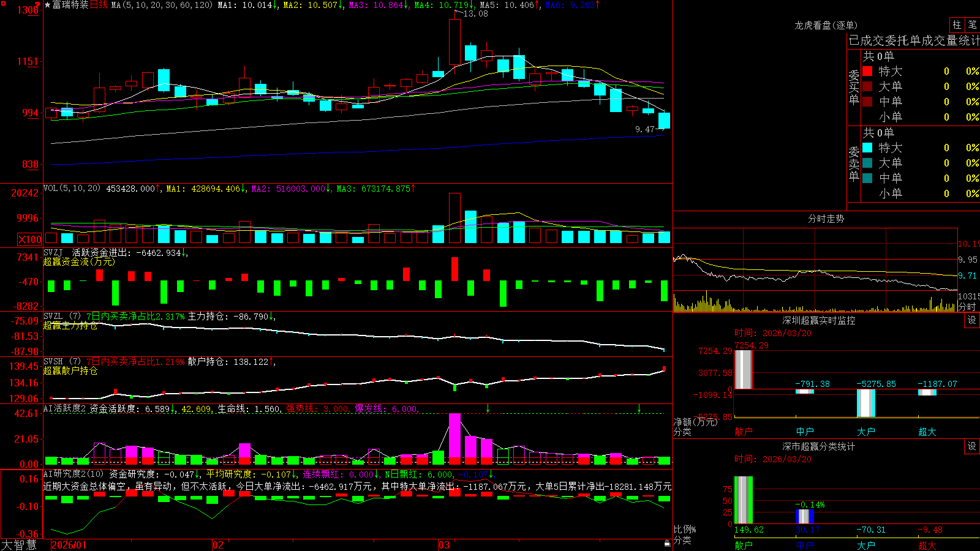Select the 龙虎看盘(逐单) panel title
The height and width of the screenshot is (551, 980).
point(826,25)
